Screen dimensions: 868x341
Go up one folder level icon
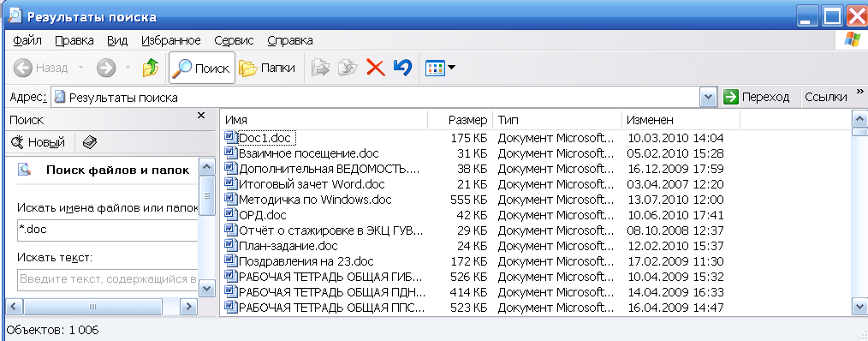(151, 68)
